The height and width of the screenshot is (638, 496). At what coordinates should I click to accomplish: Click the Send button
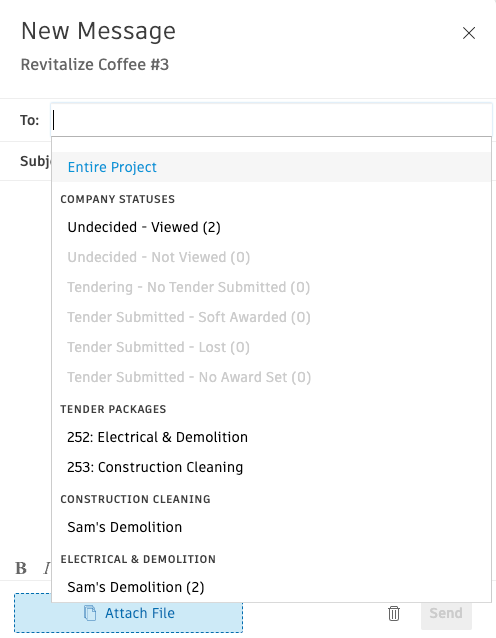tap(446, 613)
